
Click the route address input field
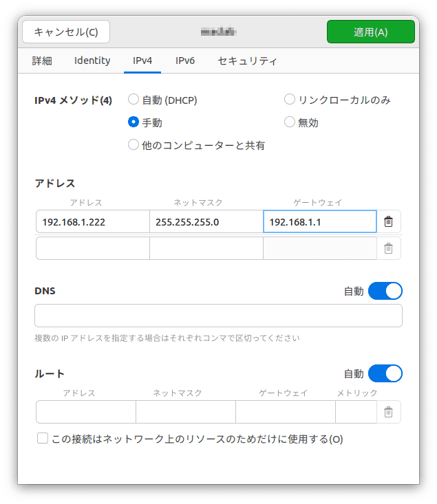coord(86,412)
